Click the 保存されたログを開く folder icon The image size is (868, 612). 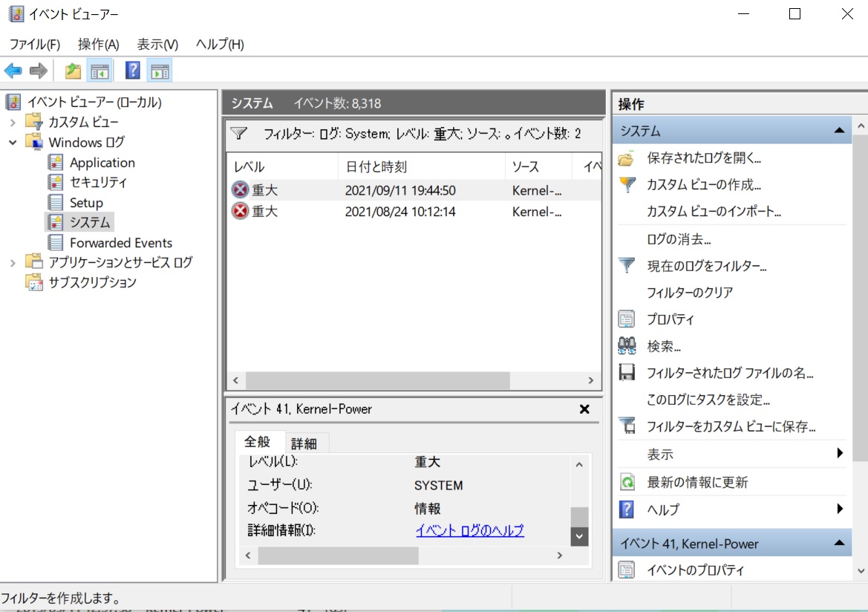coord(627,158)
